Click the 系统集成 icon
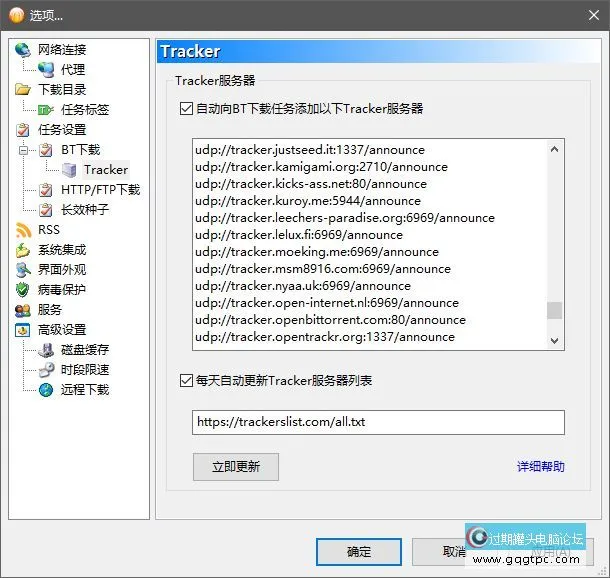Viewport: 610px width, 578px height. 23,250
